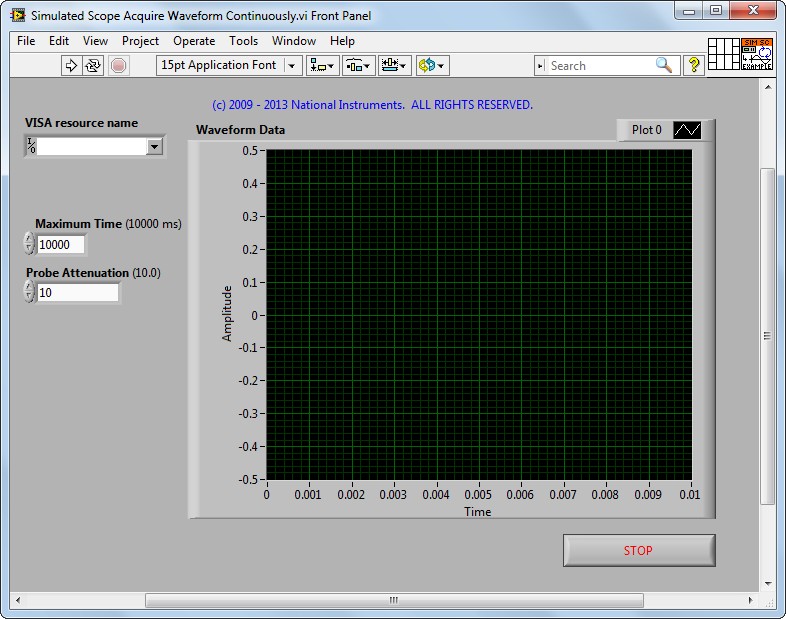Click the Probe Attenuation label
786x619 pixels.
(x=93, y=273)
